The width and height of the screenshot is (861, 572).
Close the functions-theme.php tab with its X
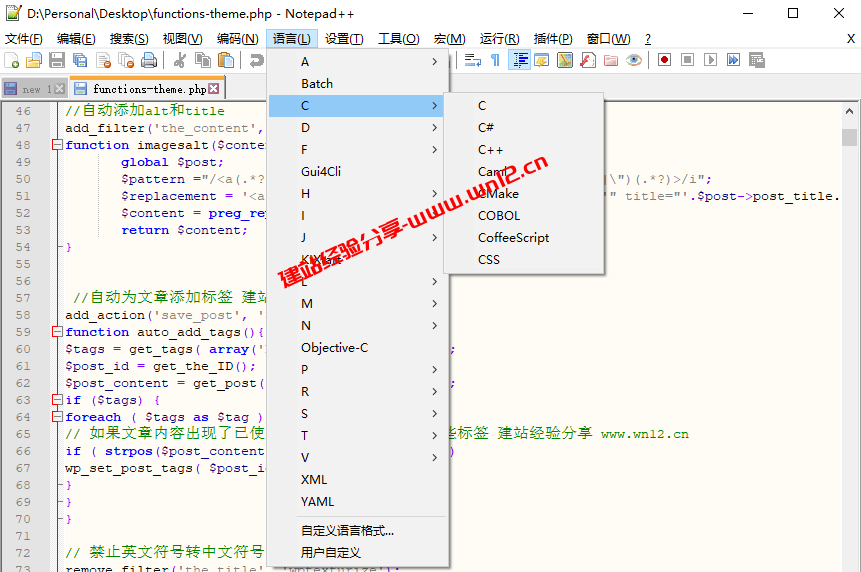coord(214,88)
